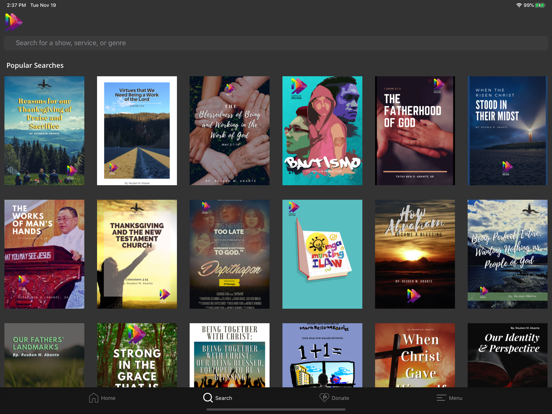Open Our Identity & Perspective poster
This screenshot has width=552, height=414.
point(507,355)
